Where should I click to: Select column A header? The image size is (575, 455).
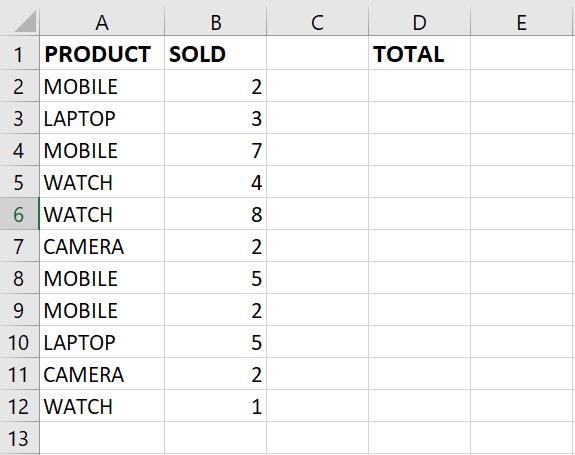pyautogui.click(x=102, y=22)
